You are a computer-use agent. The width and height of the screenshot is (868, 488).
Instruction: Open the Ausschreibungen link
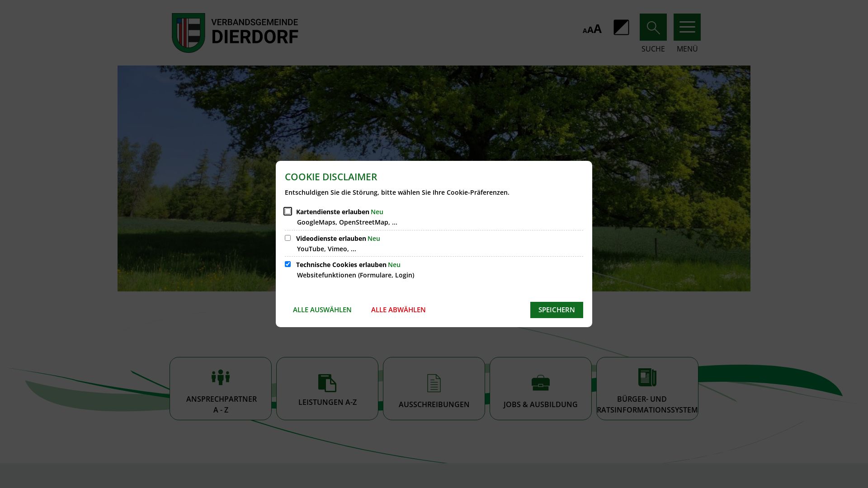click(x=434, y=389)
